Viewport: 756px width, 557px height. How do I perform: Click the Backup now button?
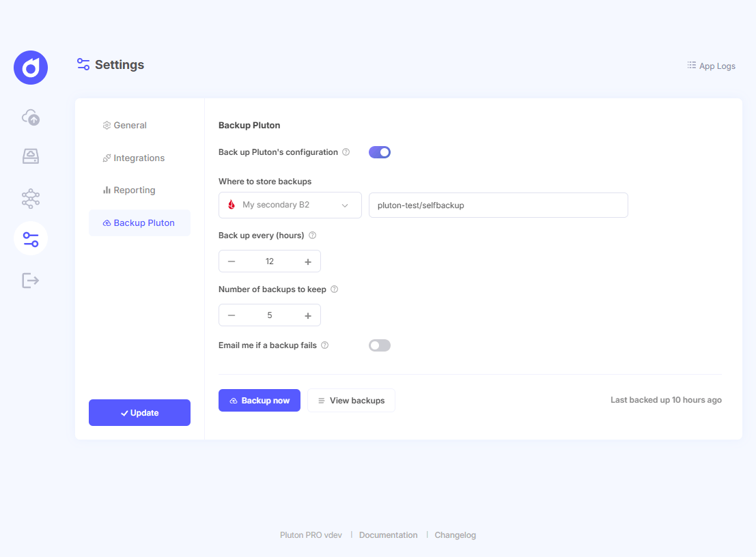click(260, 401)
